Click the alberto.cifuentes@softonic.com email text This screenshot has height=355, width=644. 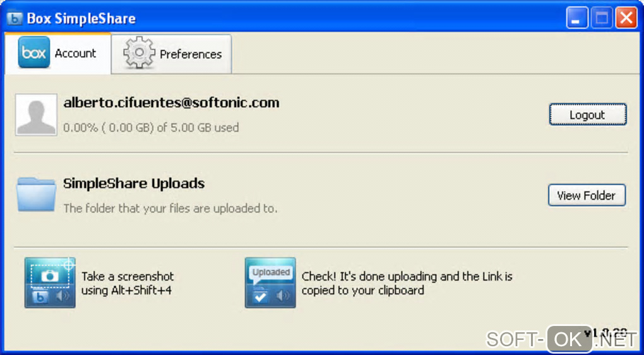tap(171, 103)
